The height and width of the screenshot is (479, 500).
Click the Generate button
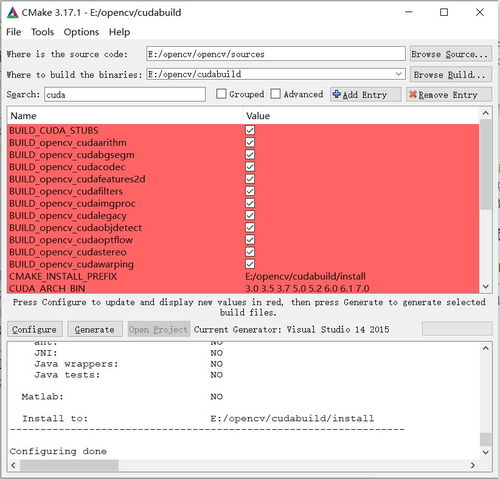(x=95, y=329)
